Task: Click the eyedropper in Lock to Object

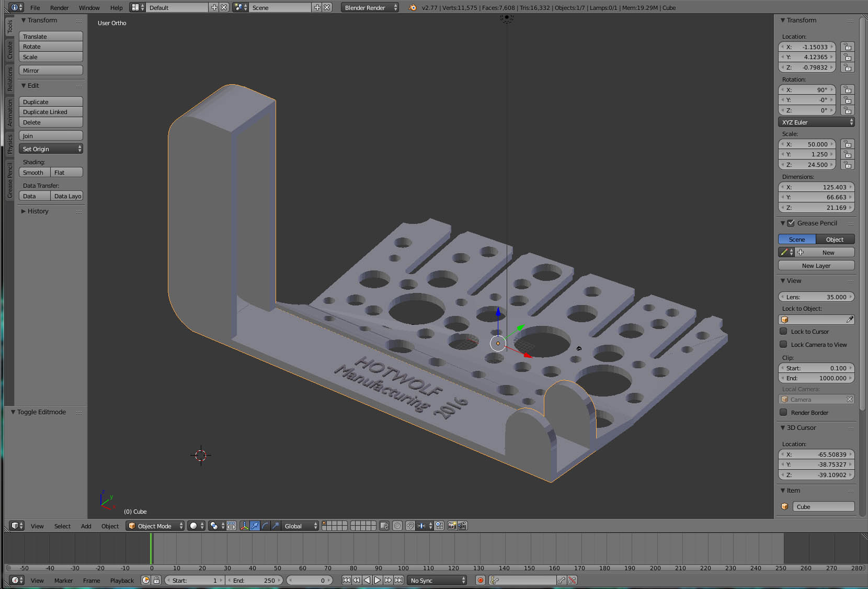Action: point(849,320)
